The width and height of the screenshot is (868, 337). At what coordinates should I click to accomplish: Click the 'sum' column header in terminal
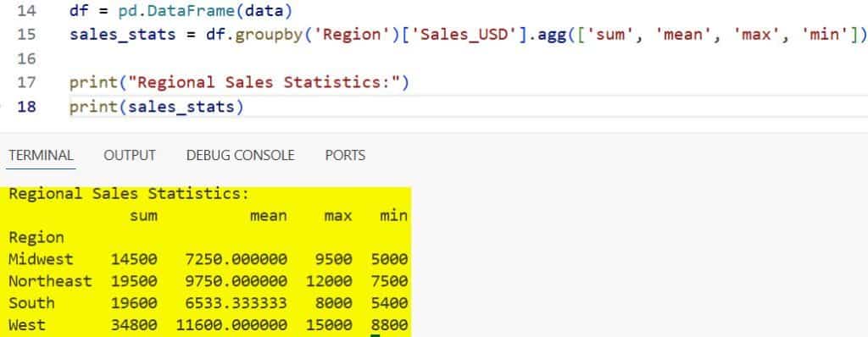(143, 216)
